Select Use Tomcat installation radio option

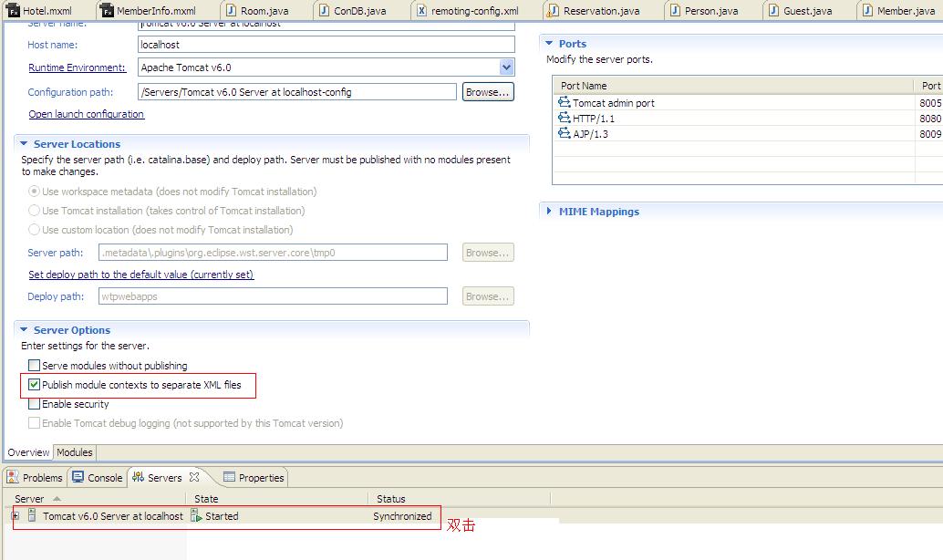pyautogui.click(x=35, y=211)
